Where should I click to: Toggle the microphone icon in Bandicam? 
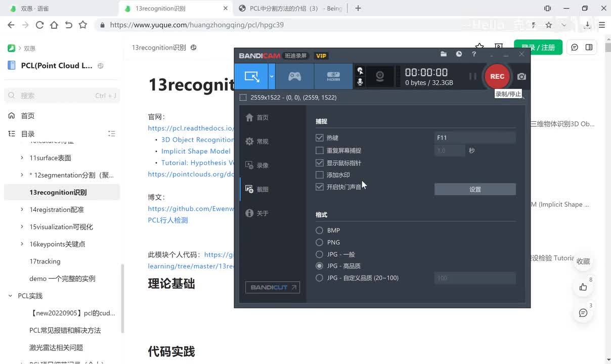[360, 82]
